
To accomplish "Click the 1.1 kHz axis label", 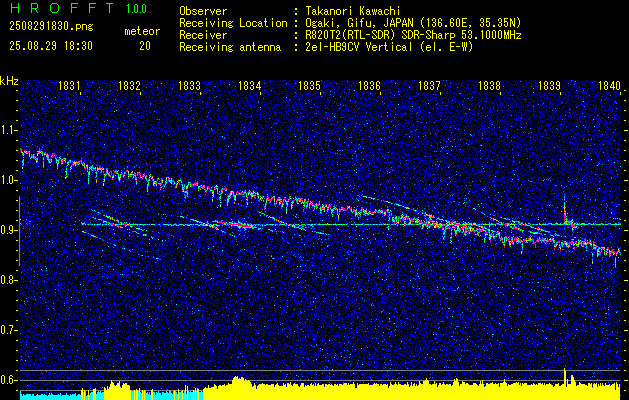I will coord(8,130).
